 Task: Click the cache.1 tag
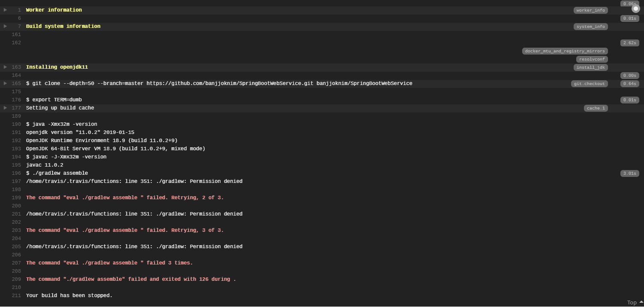596,108
